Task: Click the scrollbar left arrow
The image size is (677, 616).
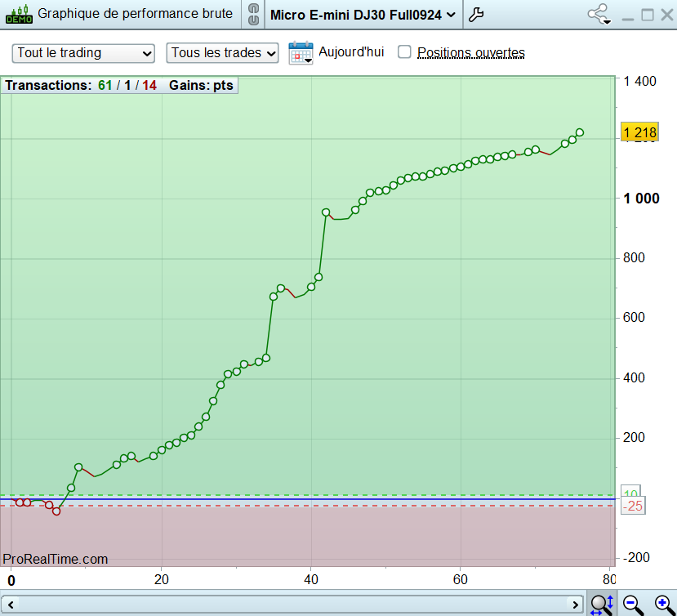Action: pos(11,605)
